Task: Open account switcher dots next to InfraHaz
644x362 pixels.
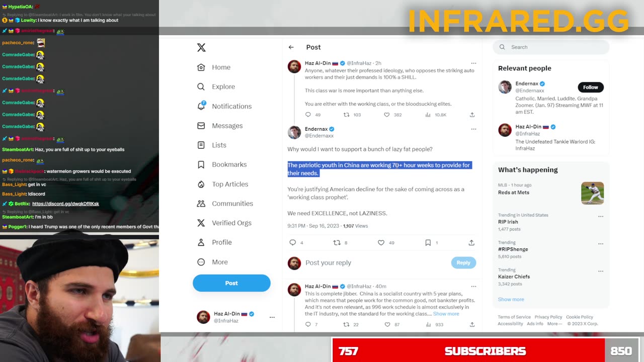Action: click(272, 317)
